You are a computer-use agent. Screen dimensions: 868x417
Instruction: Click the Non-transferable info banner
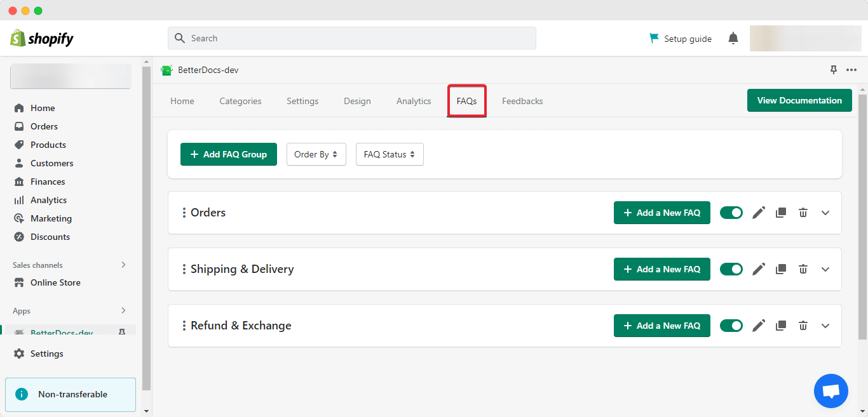pyautogui.click(x=71, y=394)
